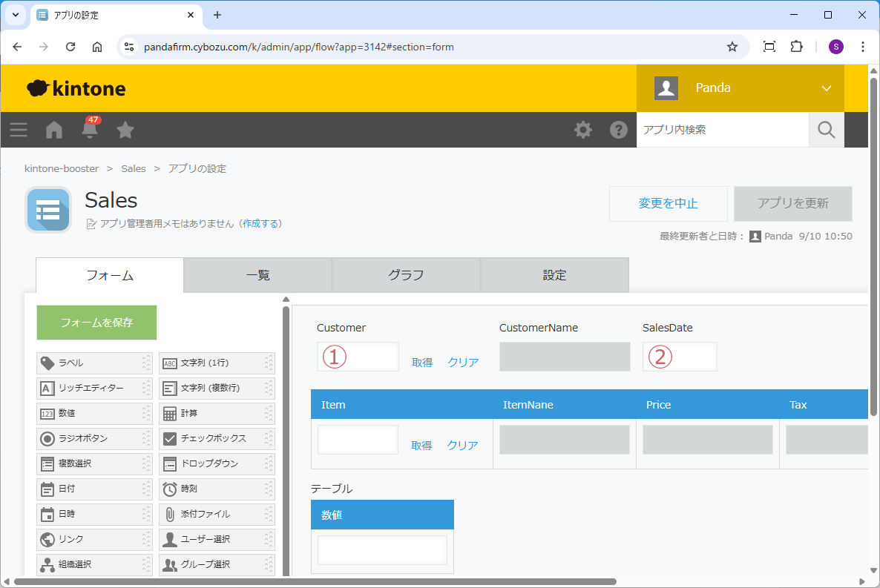Open the hamburger menu icon
The image size is (880, 588).
point(19,130)
